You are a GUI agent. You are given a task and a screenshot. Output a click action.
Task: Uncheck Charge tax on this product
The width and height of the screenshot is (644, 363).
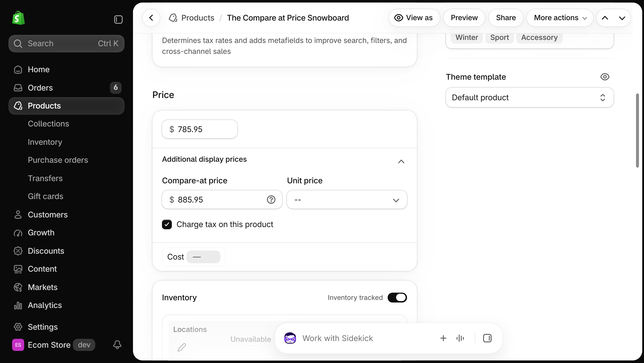[x=167, y=224]
